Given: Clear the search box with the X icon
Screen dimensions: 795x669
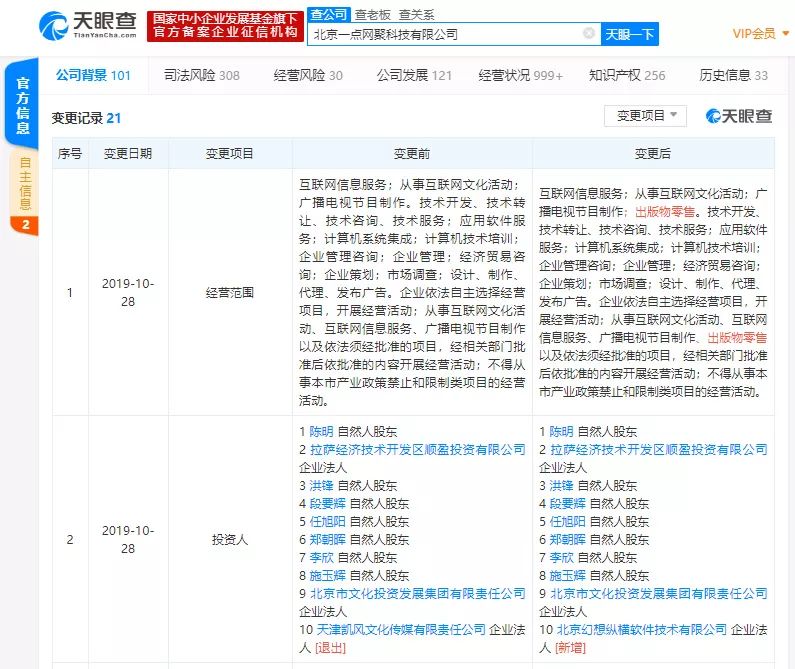Looking at the screenshot, I should point(589,34).
